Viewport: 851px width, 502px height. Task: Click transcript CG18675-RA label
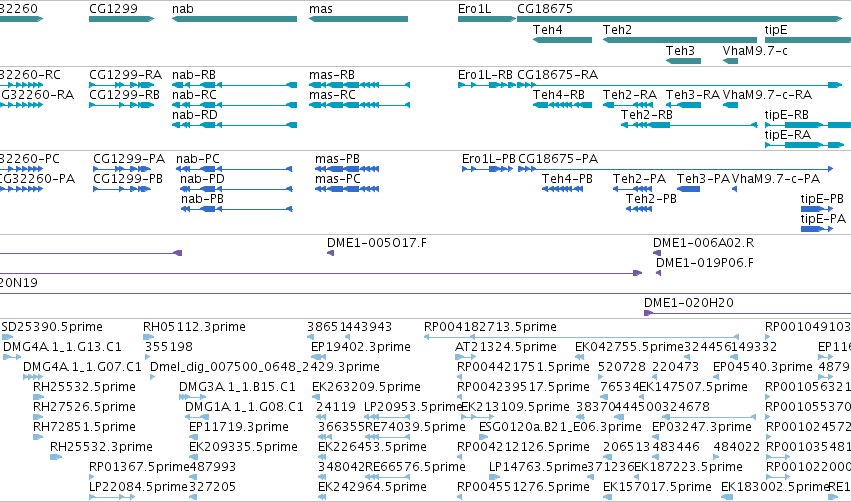tap(557, 75)
